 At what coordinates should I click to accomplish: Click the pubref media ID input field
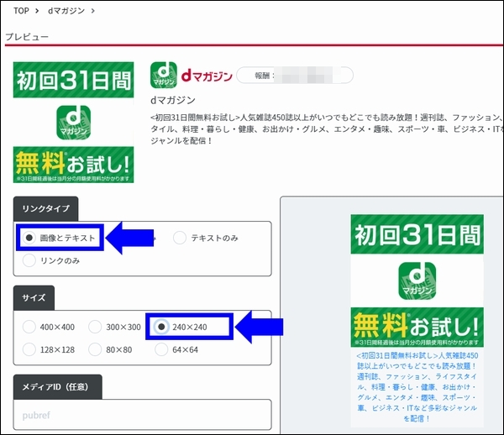click(143, 415)
